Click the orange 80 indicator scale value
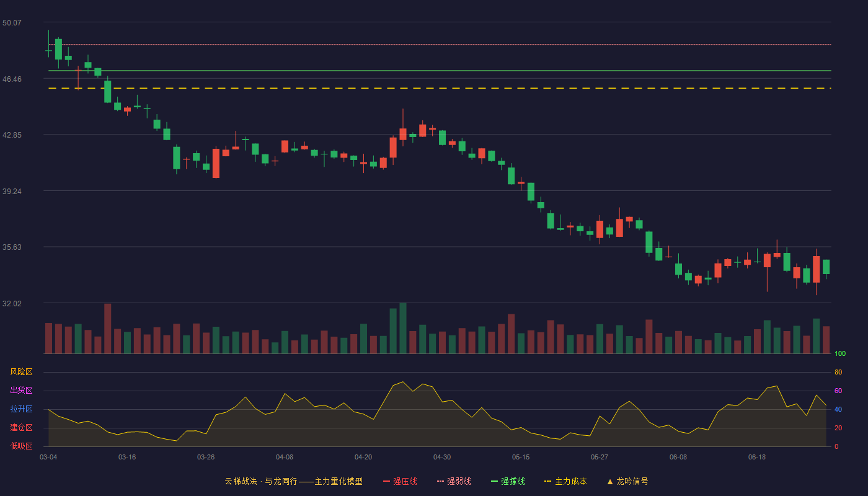Image resolution: width=868 pixels, height=496 pixels. click(x=838, y=372)
